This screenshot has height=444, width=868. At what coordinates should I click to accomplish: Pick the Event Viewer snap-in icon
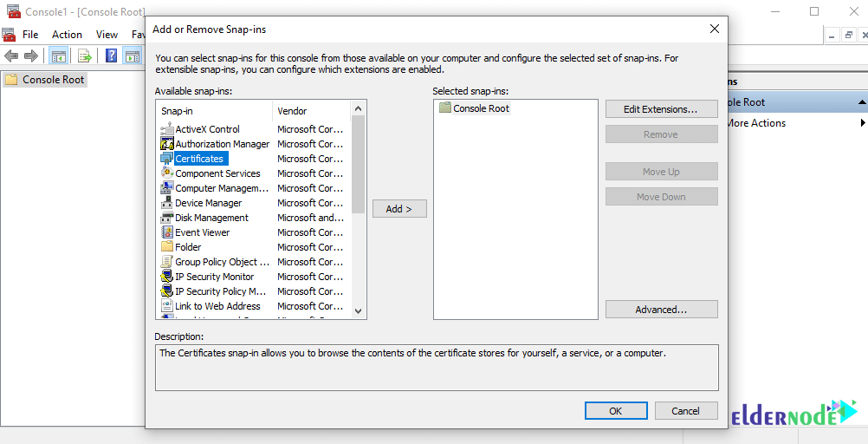click(167, 232)
